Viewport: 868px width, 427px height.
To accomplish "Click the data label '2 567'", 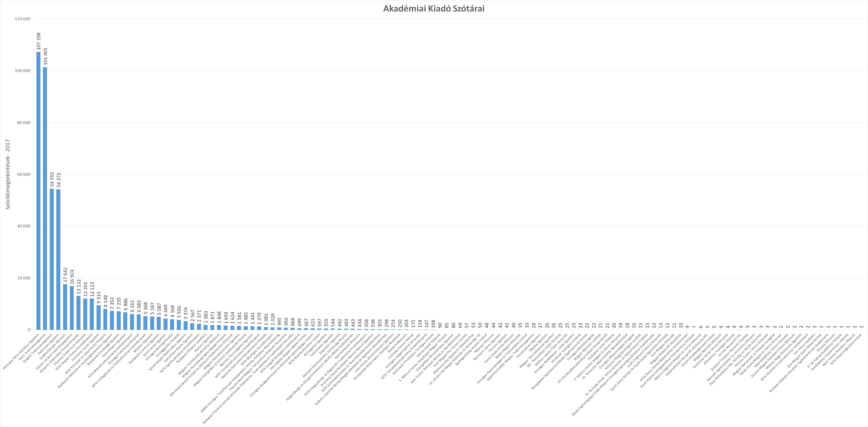I will pyautogui.click(x=192, y=316).
